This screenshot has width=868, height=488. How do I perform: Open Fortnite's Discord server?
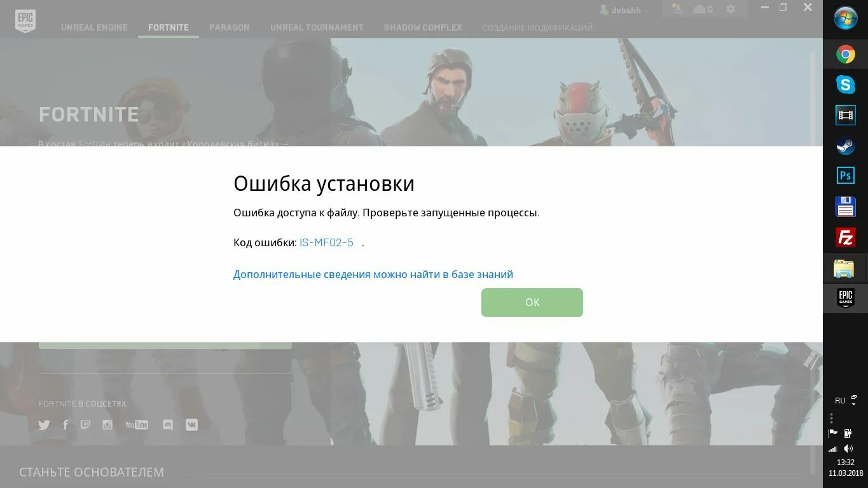coord(168,425)
